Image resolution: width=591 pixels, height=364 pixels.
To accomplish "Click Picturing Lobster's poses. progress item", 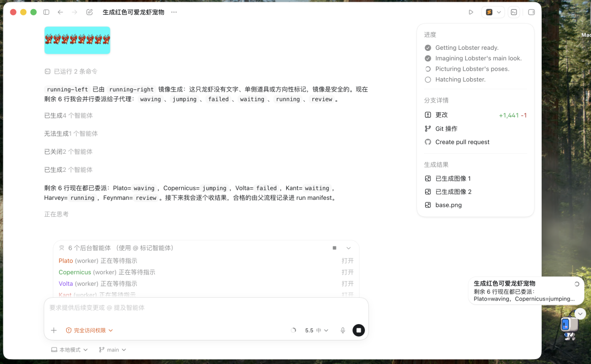I will 467,68.
